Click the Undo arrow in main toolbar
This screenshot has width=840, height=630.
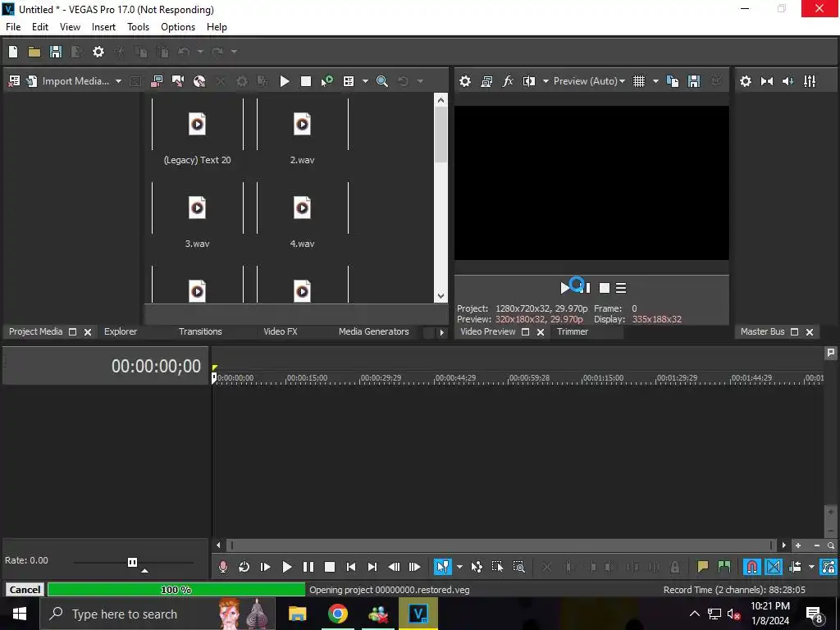[x=184, y=52]
